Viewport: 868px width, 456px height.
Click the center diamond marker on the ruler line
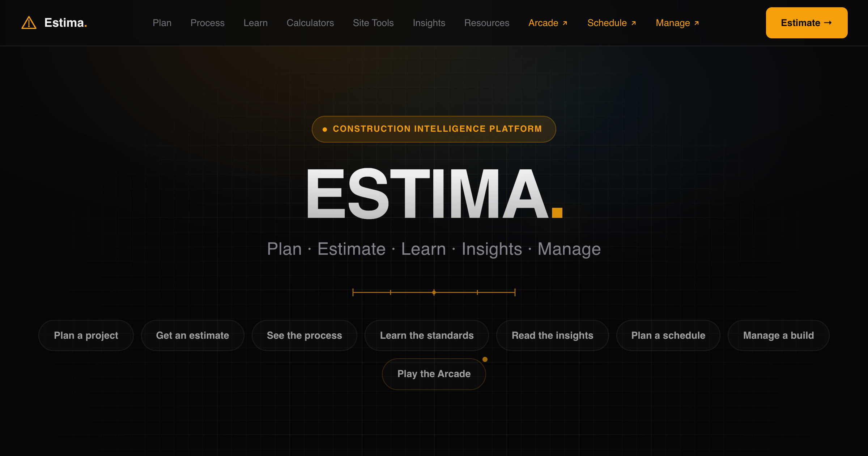coord(434,292)
